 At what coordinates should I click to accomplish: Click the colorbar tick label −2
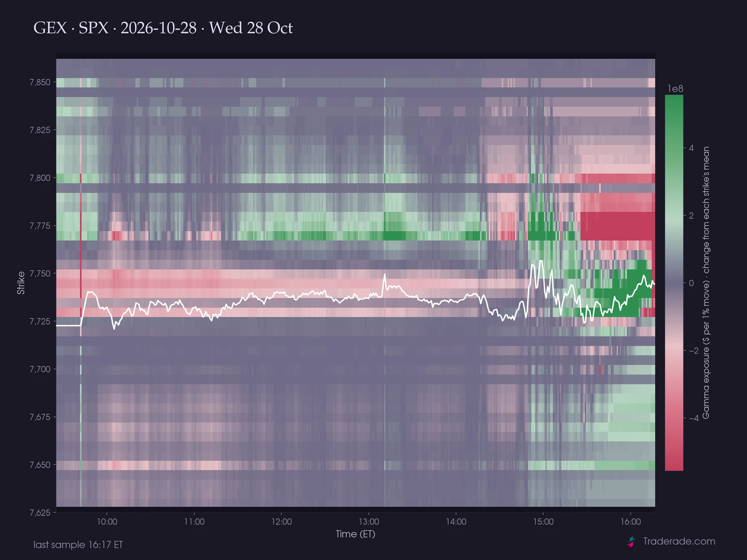[694, 351]
